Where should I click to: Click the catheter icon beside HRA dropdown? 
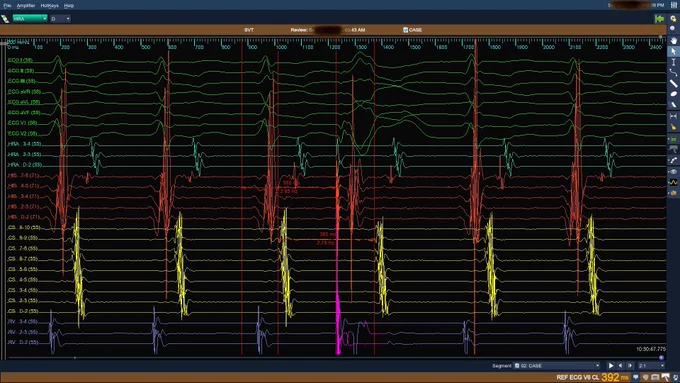click(x=5, y=19)
